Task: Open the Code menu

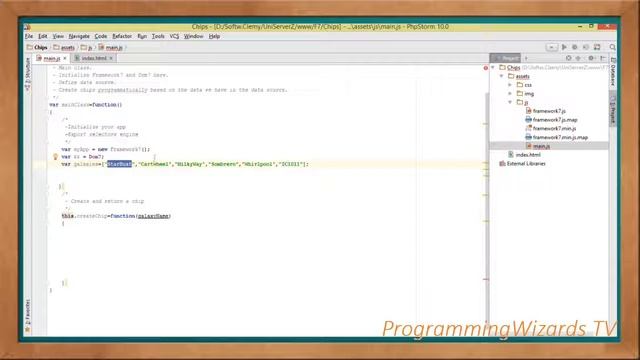Action: pos(101,36)
